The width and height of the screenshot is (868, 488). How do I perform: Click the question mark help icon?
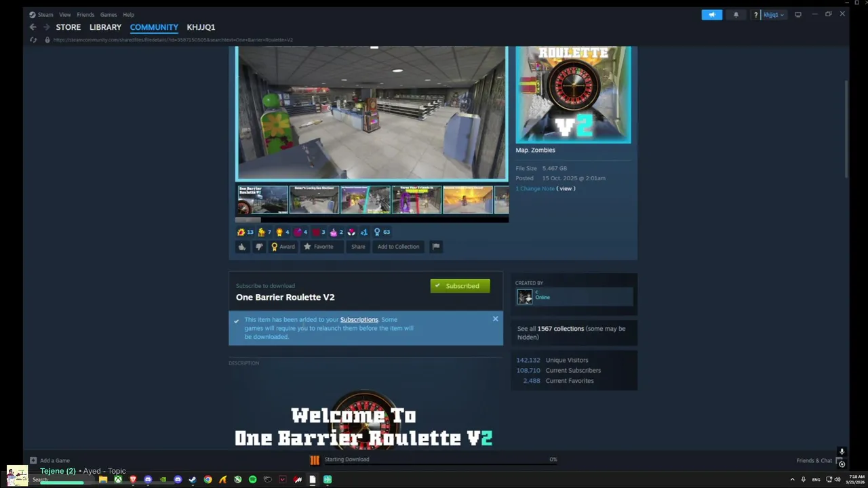pos(755,14)
